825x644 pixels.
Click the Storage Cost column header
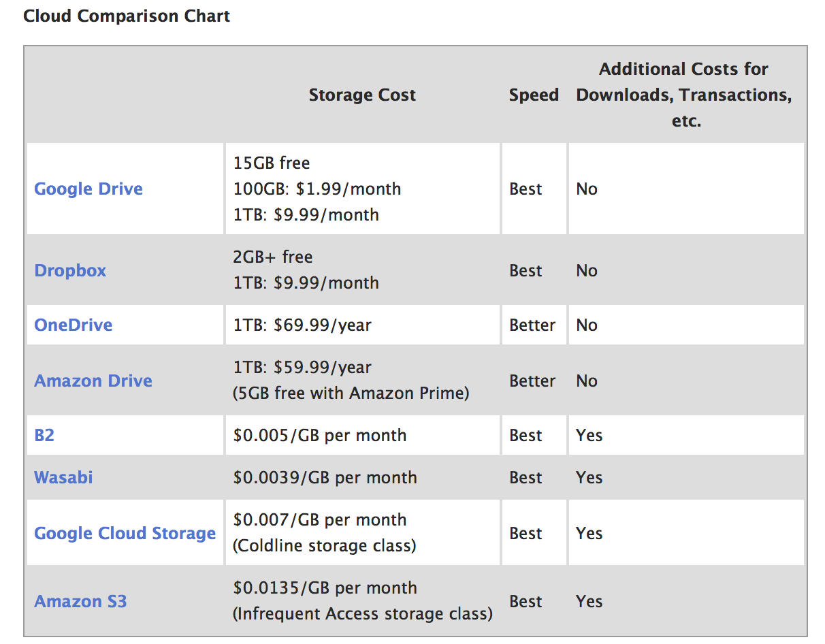coord(362,95)
